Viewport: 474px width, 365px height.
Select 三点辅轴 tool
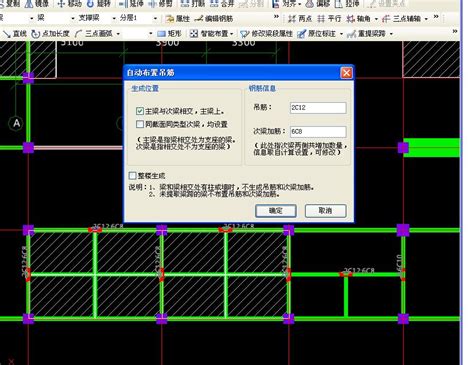pyautogui.click(x=401, y=19)
